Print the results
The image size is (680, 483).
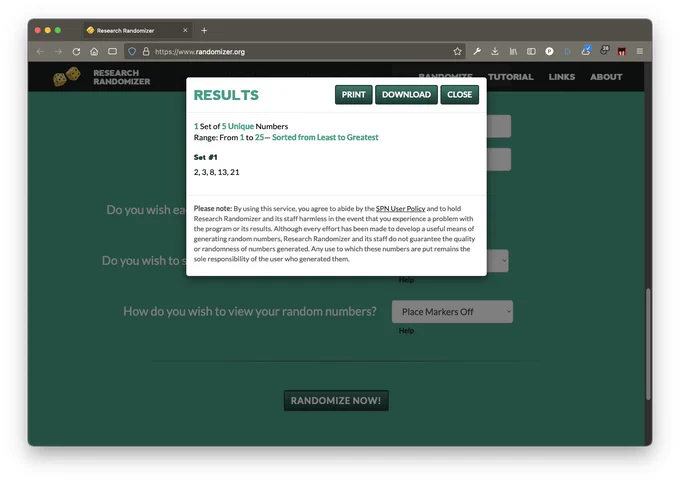pyautogui.click(x=353, y=95)
